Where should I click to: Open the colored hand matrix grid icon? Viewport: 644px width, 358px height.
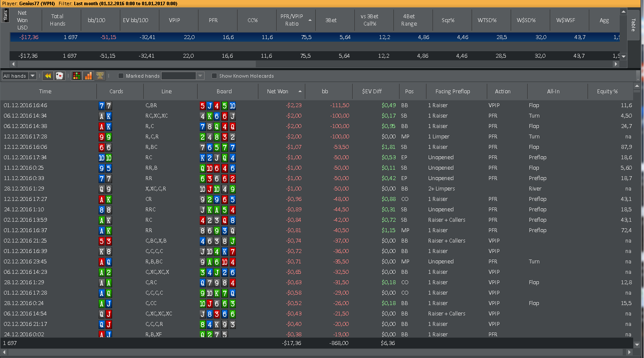tap(76, 76)
